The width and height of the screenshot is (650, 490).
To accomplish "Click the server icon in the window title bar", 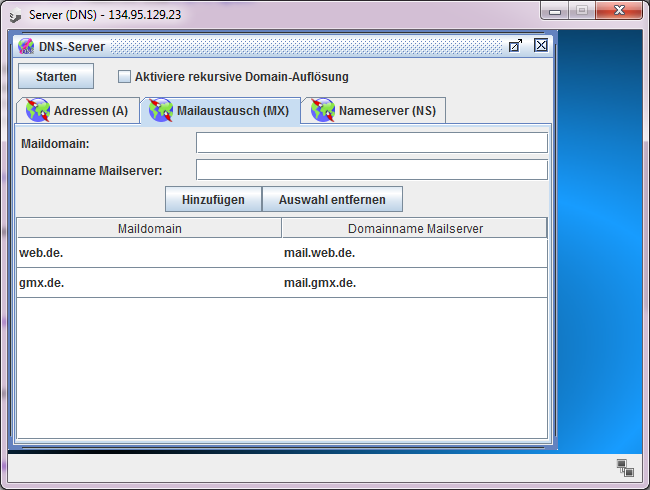I will [15, 15].
